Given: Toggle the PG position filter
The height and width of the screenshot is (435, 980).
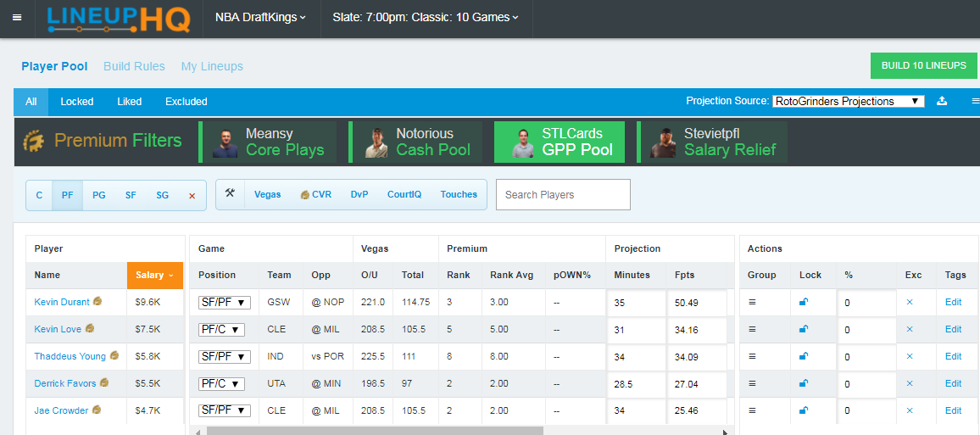Looking at the screenshot, I should pos(98,195).
